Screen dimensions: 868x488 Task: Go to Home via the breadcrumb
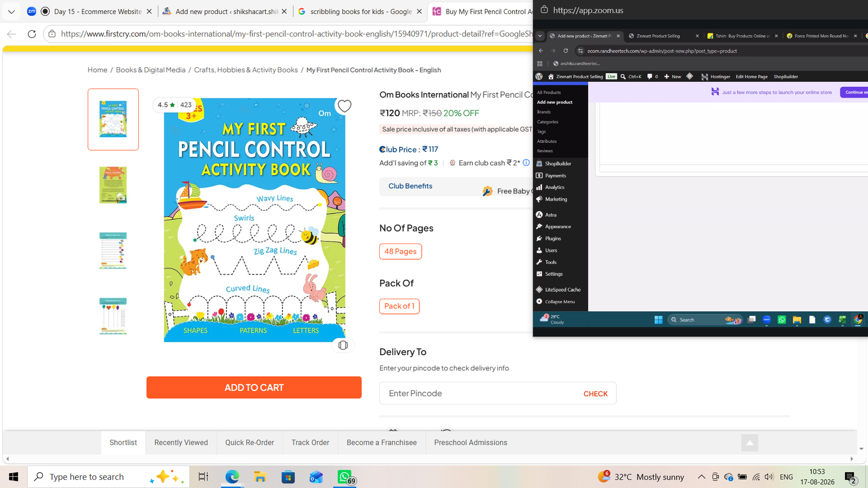[x=98, y=70]
